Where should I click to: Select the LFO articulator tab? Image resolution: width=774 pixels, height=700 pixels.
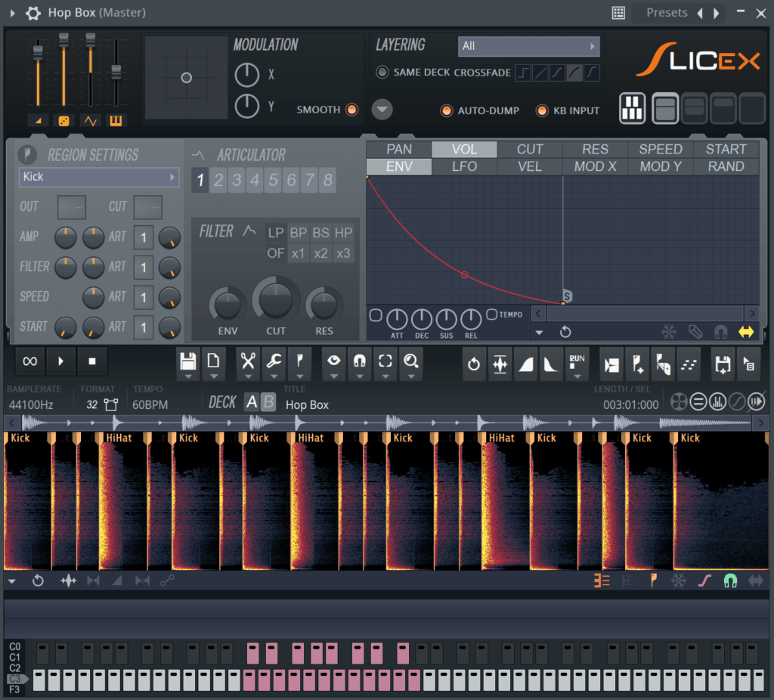click(x=464, y=166)
